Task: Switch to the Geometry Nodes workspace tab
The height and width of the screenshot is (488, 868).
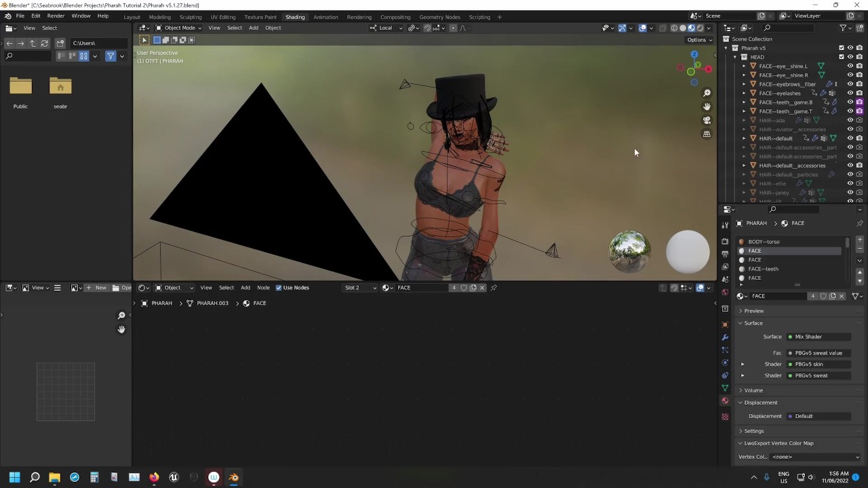Action: click(439, 17)
